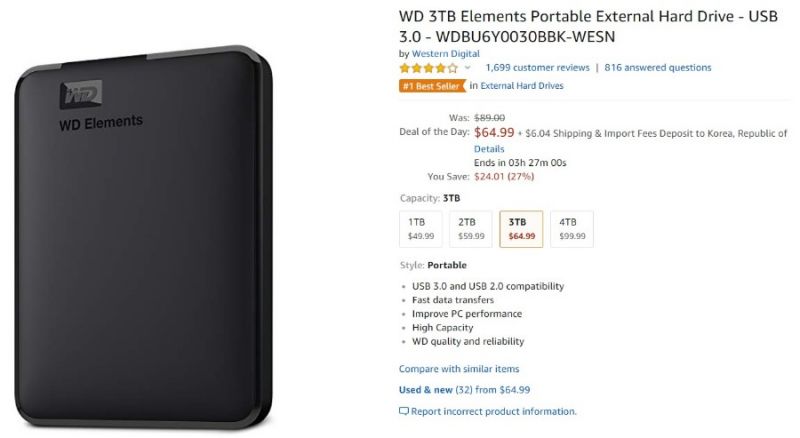Click Compare with similar items

pos(459,369)
